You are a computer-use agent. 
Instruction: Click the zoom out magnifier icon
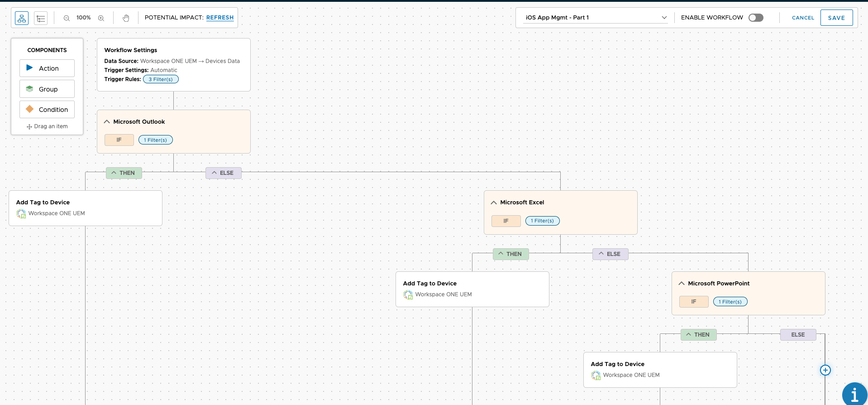[x=67, y=18]
